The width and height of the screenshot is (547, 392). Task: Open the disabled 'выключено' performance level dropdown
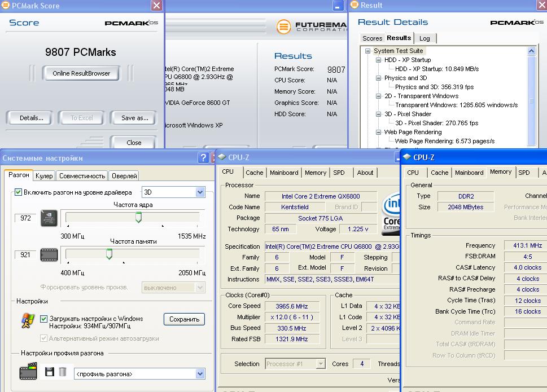200,288
